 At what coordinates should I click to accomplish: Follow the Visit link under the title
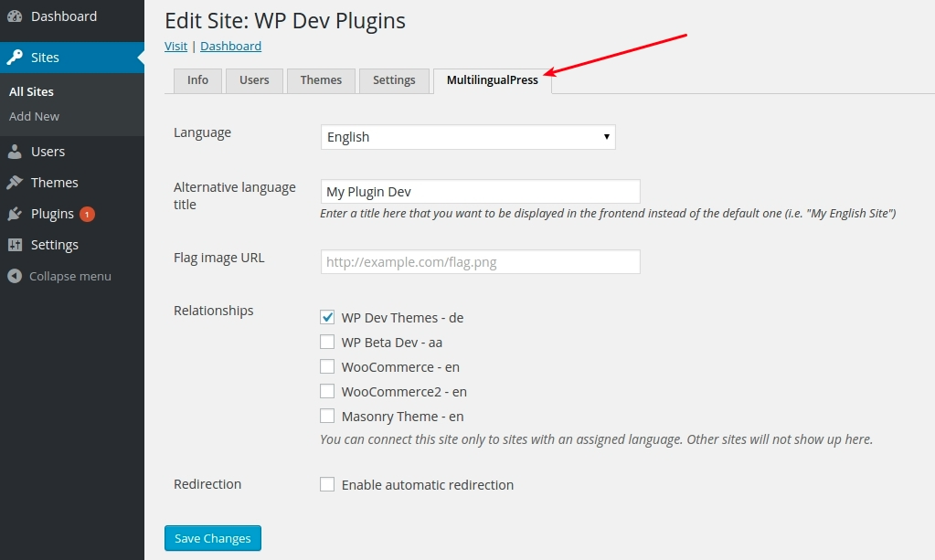click(175, 46)
